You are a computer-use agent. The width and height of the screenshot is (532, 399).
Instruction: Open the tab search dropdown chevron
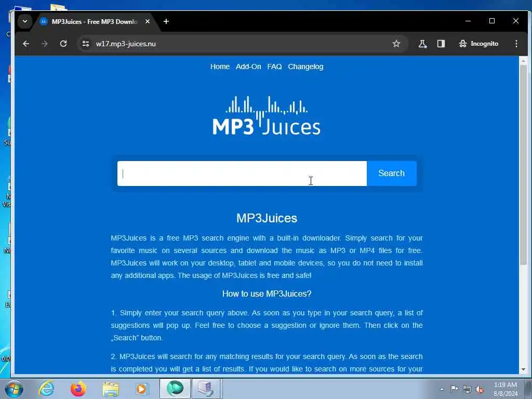tap(25, 21)
